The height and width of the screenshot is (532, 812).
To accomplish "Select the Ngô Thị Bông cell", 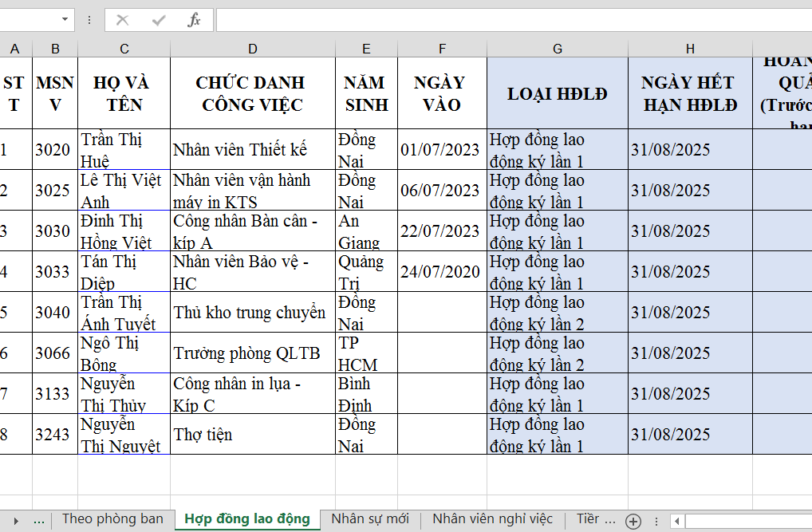I will pyautogui.click(x=124, y=353).
